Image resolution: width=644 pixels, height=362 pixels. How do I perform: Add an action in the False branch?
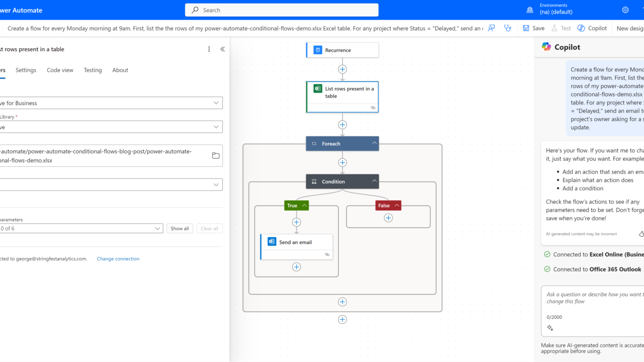coord(388,218)
